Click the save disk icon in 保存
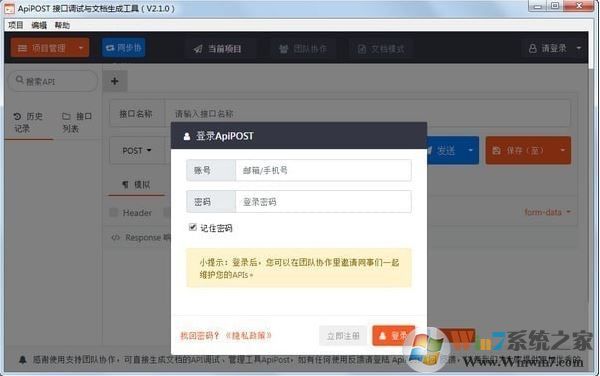The image size is (600, 376). [x=496, y=150]
